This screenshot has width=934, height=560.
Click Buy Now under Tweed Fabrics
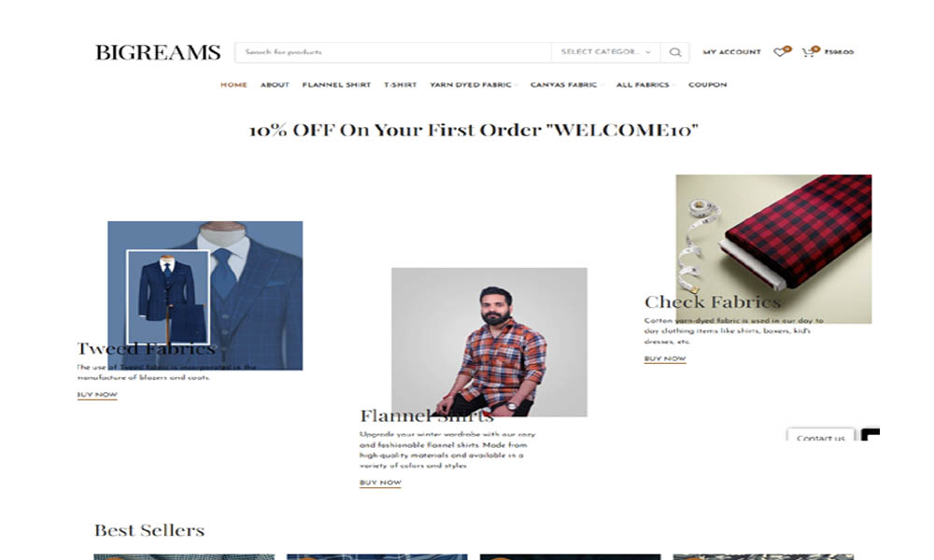click(97, 395)
